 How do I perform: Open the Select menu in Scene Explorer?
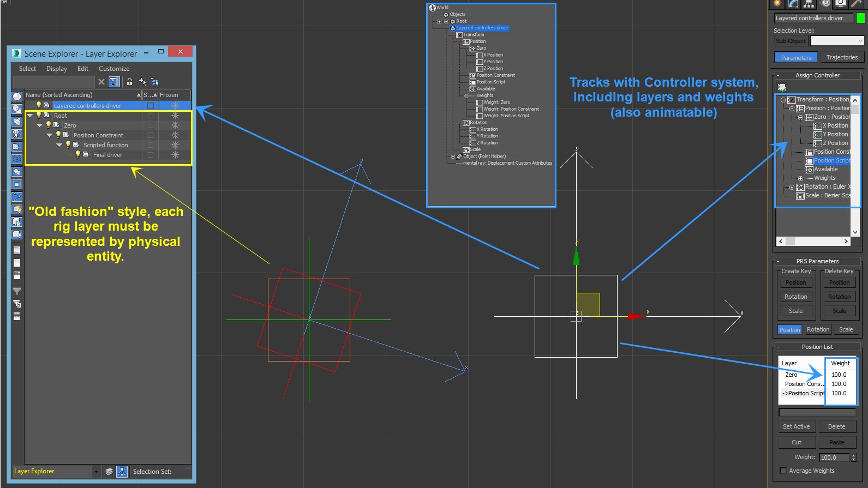(x=27, y=69)
